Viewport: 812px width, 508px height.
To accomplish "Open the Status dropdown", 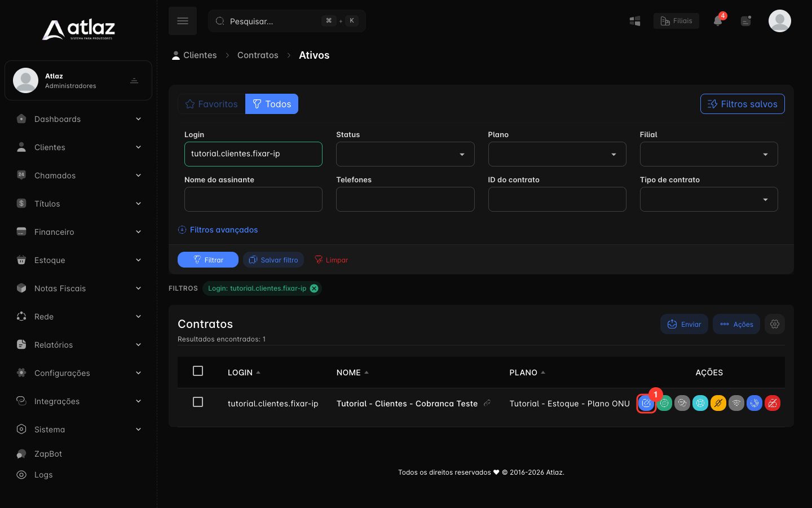I will [x=405, y=154].
